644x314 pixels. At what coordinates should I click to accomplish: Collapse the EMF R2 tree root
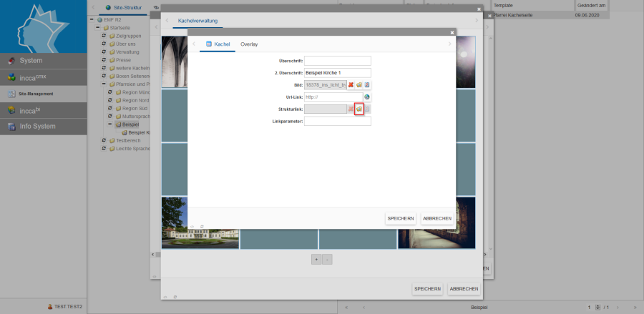click(92, 19)
